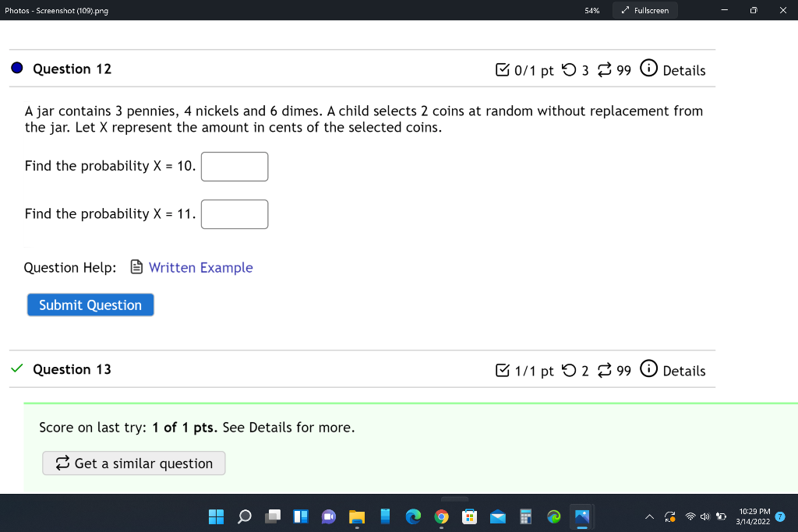Click the info circle icon for Question 13

[649, 369]
